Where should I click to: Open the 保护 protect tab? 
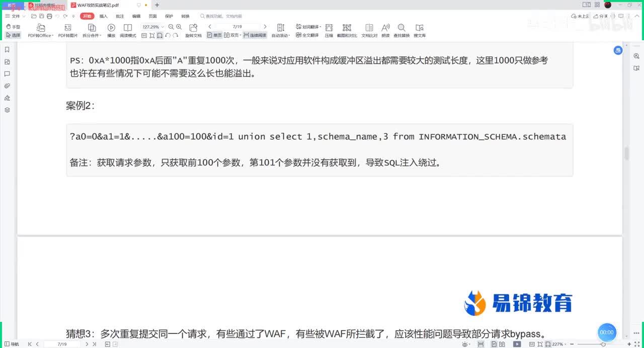[169, 16]
